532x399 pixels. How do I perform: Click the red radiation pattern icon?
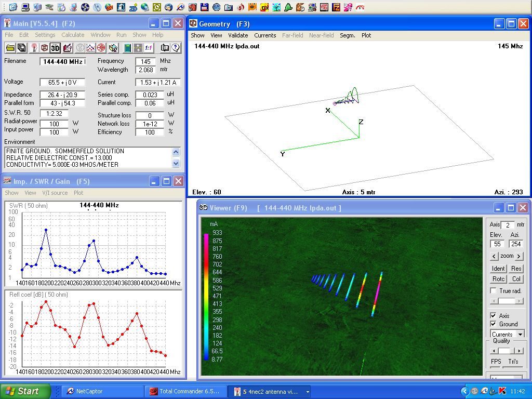point(101,48)
